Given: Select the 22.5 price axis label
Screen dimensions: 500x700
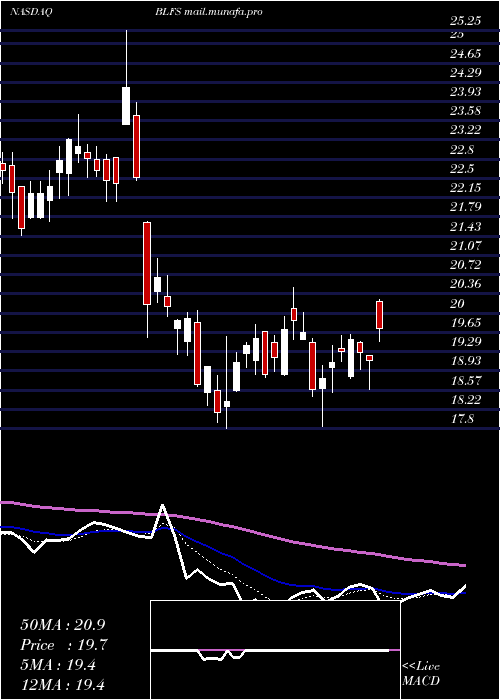Looking at the screenshot, I should pyautogui.click(x=462, y=169).
